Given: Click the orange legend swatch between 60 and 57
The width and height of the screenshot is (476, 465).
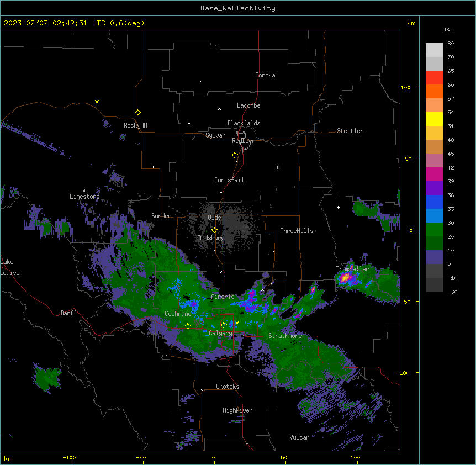Looking at the screenshot, I should click(434, 91).
